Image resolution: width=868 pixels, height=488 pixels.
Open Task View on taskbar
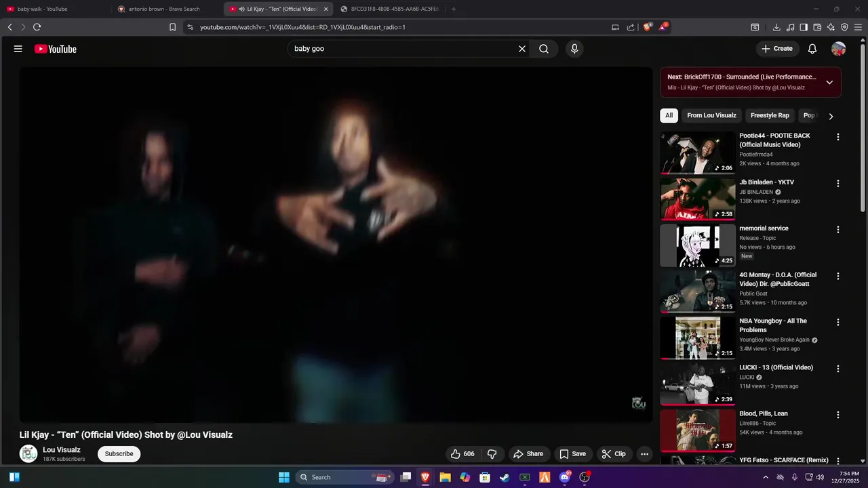coord(406,477)
